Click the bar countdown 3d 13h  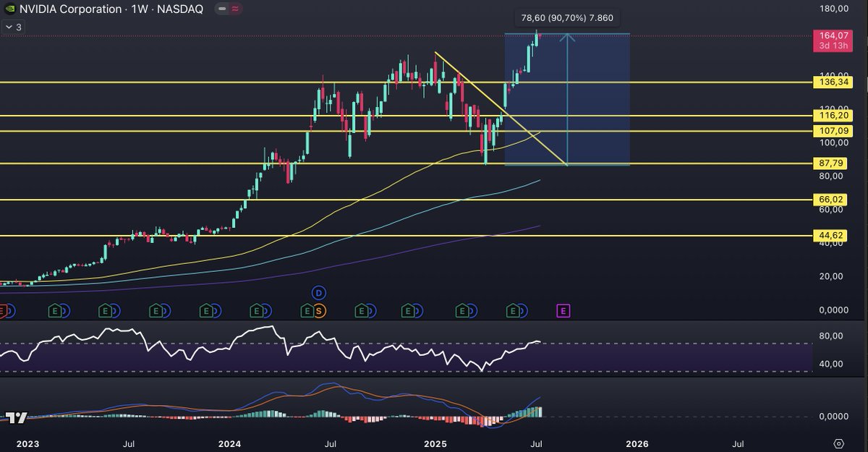click(x=833, y=46)
